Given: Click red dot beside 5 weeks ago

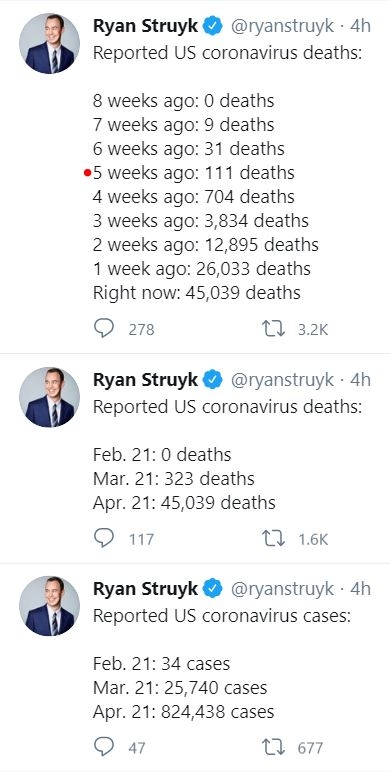Looking at the screenshot, I should coord(88,173).
